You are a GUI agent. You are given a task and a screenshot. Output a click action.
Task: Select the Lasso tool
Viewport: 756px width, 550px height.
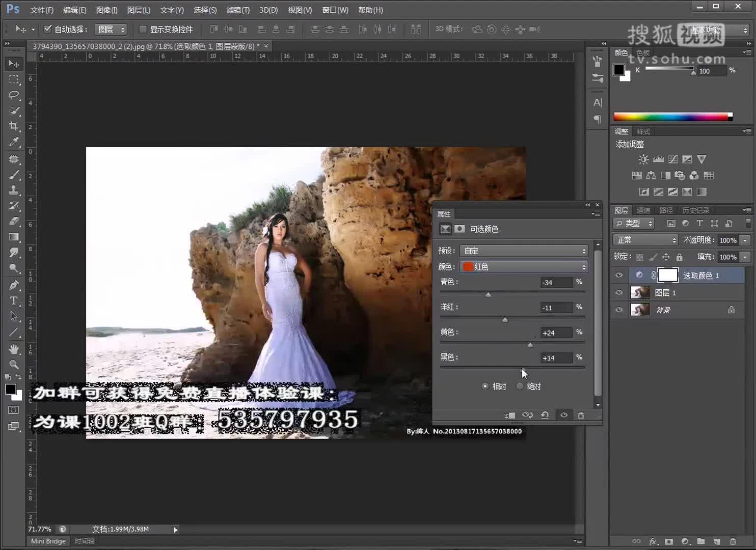click(14, 95)
